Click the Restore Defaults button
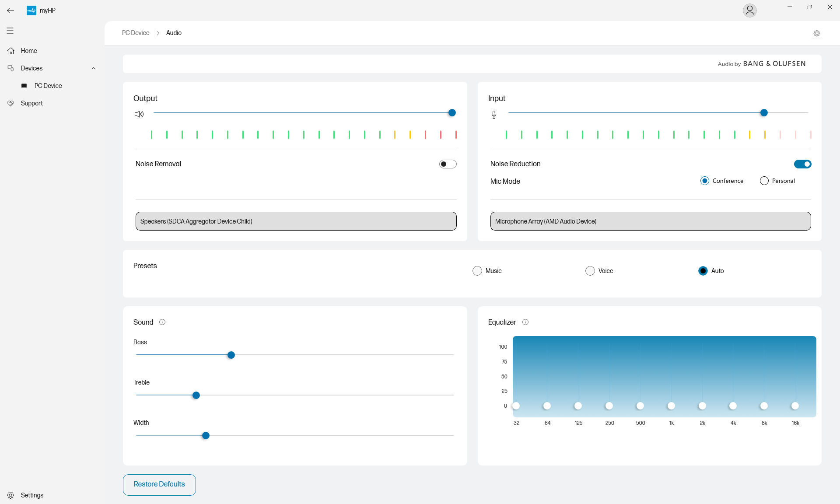The height and width of the screenshot is (504, 840). coord(159,484)
